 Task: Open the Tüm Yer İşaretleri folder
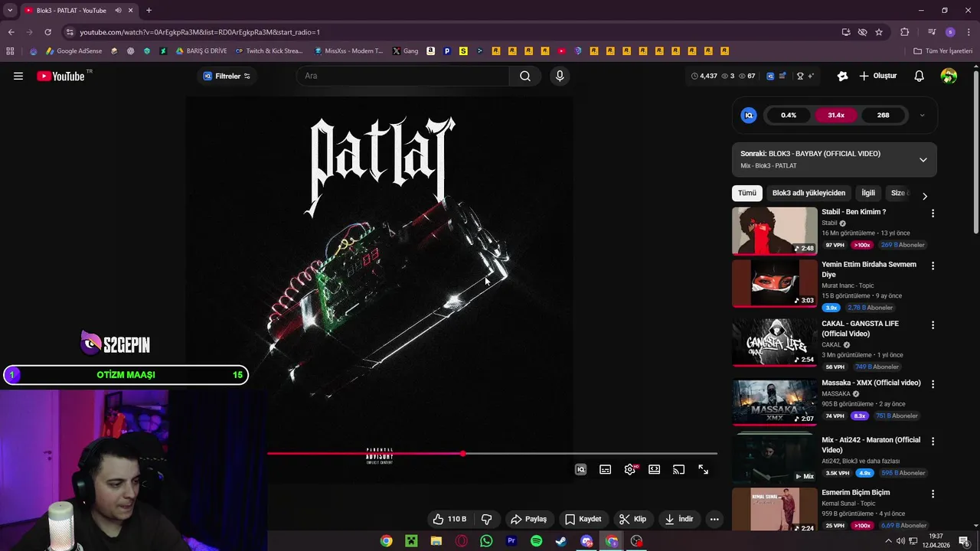coord(943,51)
